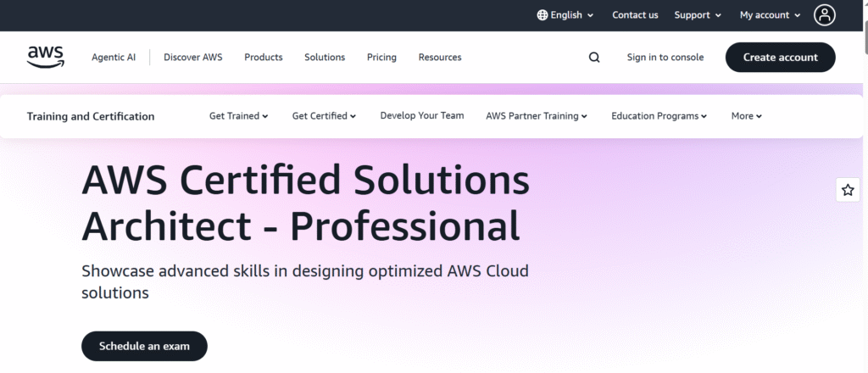Open the More menu
Screen dimensions: 868x373
746,115
